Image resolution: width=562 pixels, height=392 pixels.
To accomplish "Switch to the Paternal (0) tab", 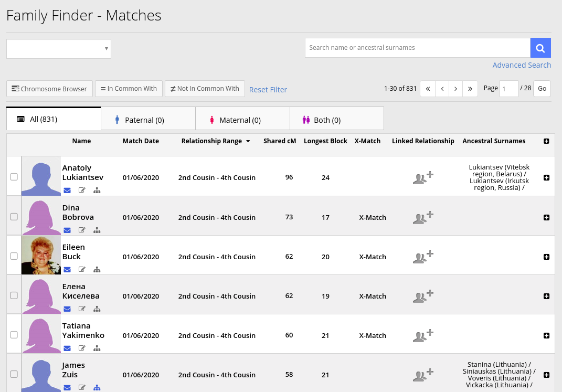I will [x=149, y=120].
